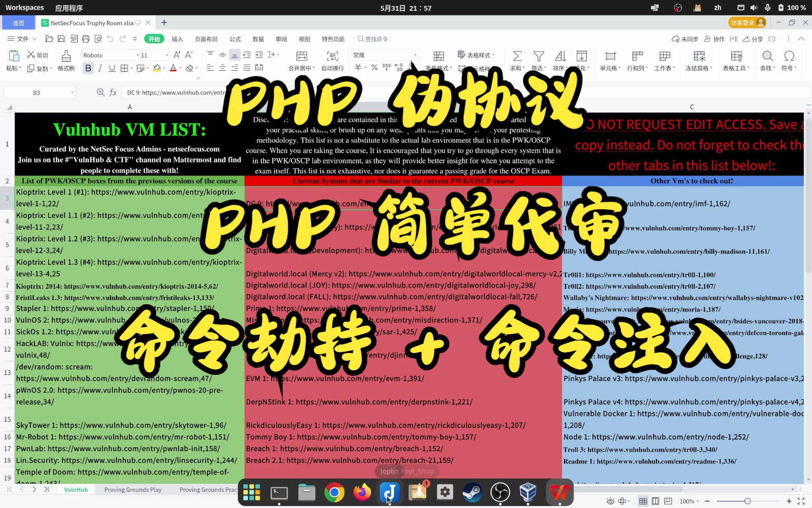Click the 访客登录 guest login button
This screenshot has height=508, width=812.
(x=747, y=23)
